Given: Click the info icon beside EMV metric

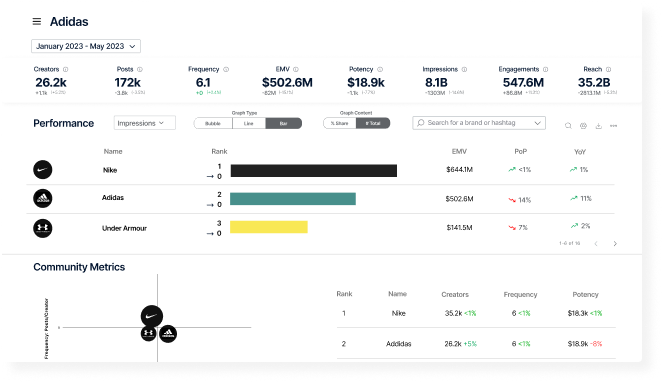Looking at the screenshot, I should point(296,69).
